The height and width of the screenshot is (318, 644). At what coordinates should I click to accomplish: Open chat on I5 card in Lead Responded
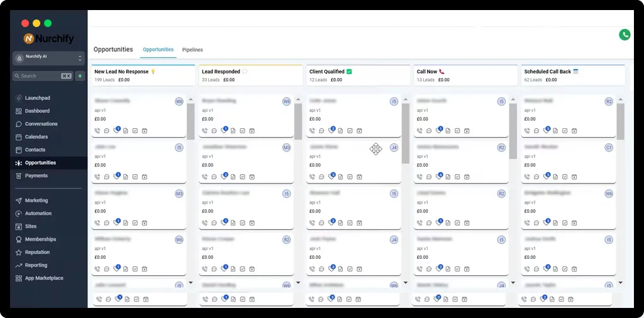click(x=214, y=223)
